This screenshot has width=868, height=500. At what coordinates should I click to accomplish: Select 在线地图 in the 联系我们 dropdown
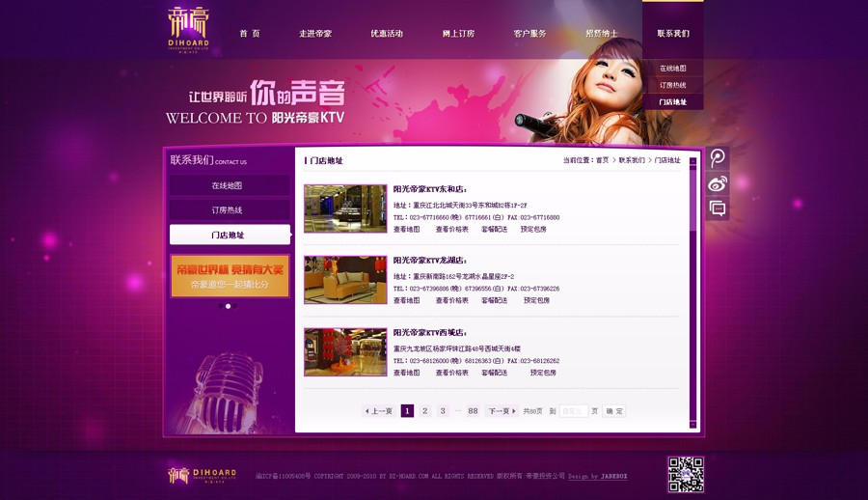point(672,69)
